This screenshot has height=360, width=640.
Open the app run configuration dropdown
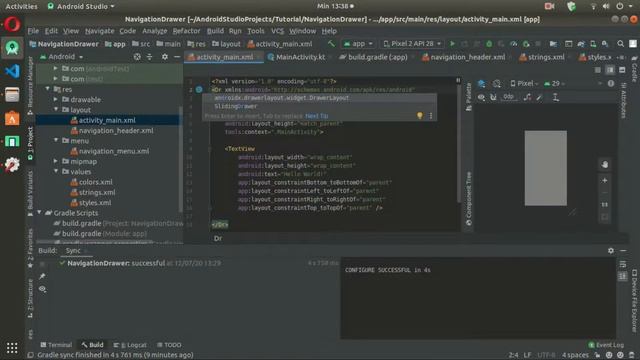358,44
